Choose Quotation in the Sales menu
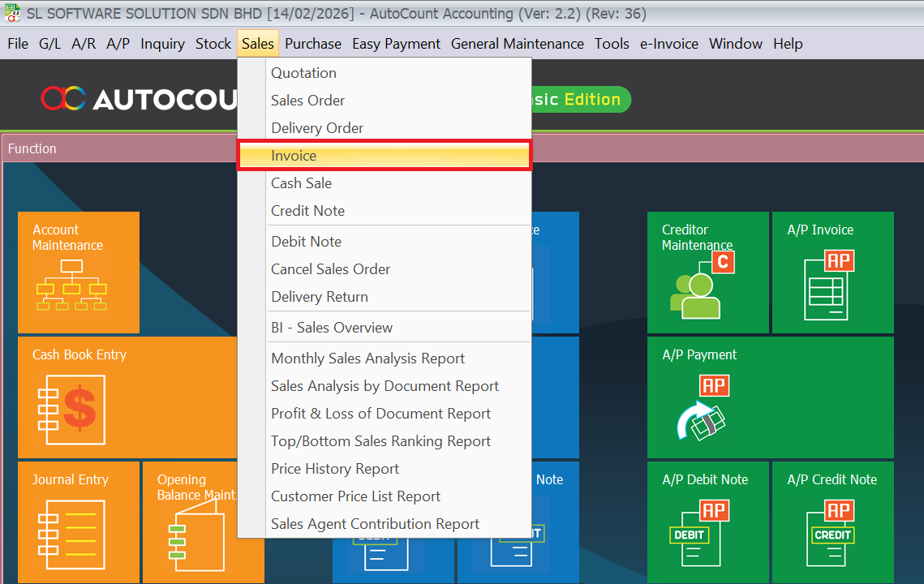924x584 pixels. pos(303,73)
